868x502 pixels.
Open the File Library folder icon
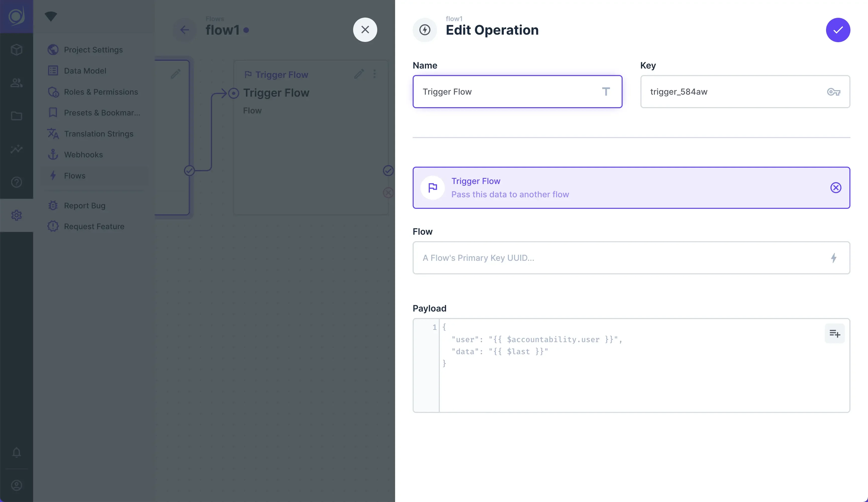tap(17, 116)
